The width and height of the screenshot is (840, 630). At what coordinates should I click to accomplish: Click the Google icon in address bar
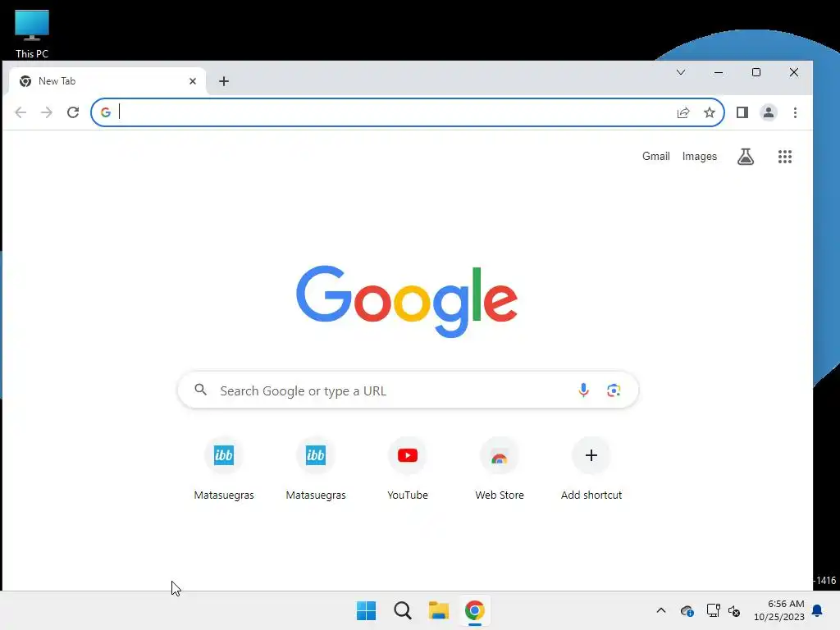click(106, 112)
